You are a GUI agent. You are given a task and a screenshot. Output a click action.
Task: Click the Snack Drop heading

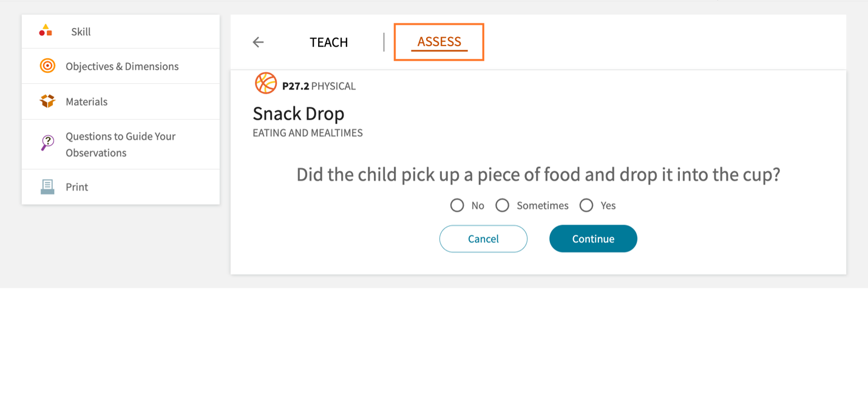pyautogui.click(x=298, y=113)
